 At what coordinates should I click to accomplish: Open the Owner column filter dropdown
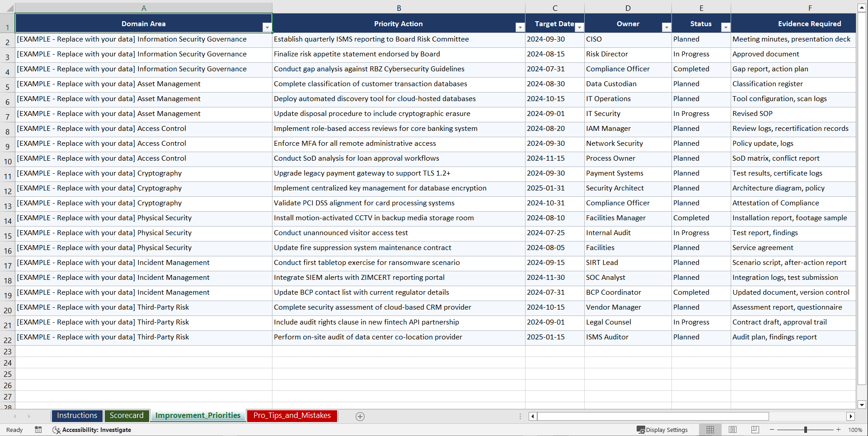tap(666, 28)
